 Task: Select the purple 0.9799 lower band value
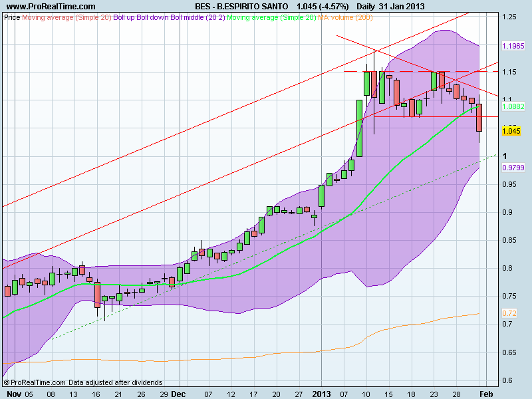(513, 168)
